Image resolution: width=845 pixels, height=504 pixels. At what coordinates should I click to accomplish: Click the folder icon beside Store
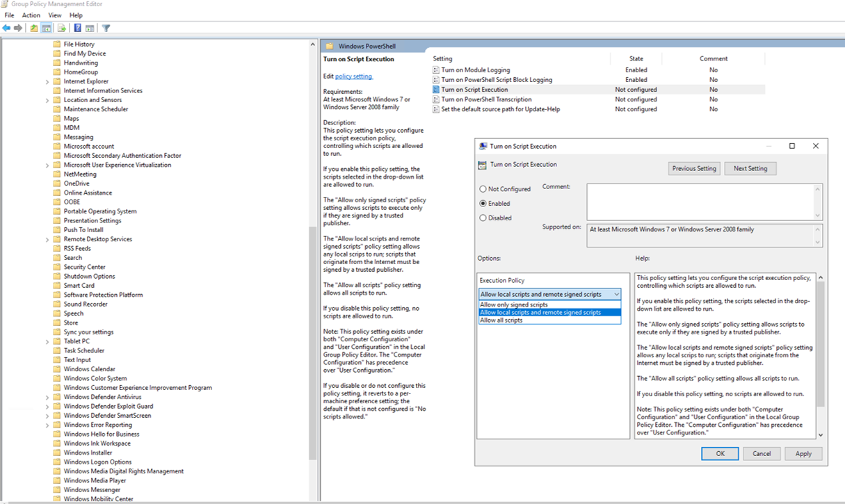pos(57,323)
